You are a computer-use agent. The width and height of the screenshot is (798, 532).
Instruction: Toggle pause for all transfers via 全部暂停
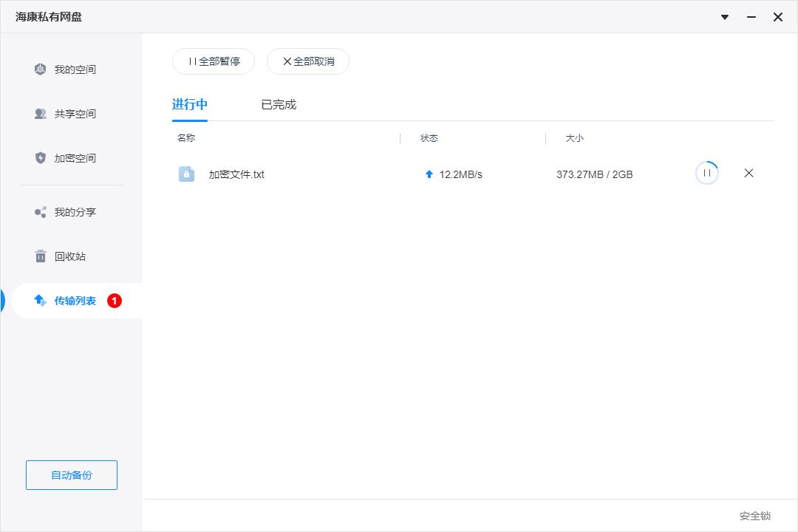point(213,61)
